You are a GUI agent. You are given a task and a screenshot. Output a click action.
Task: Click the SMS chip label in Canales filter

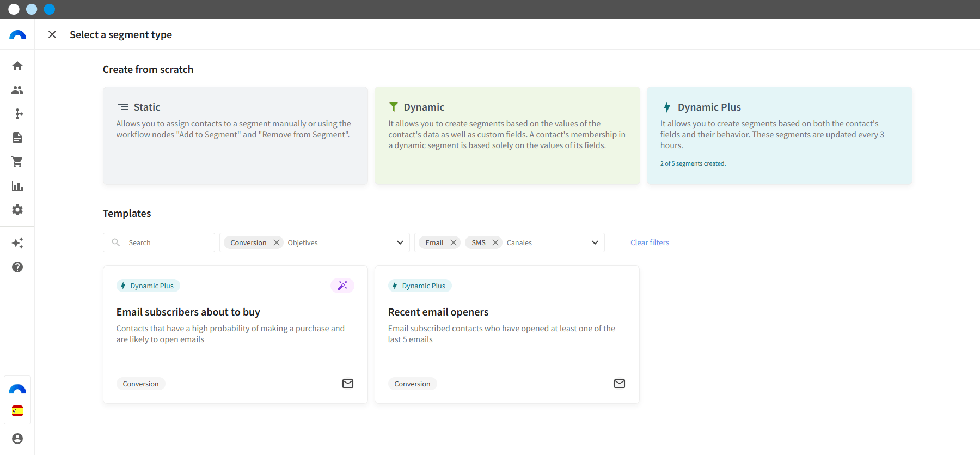(x=479, y=242)
